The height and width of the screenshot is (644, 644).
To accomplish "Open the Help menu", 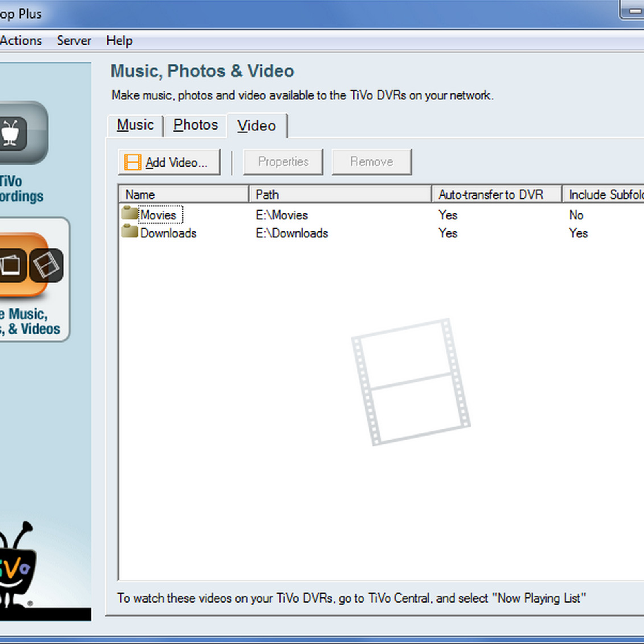I will (120, 41).
